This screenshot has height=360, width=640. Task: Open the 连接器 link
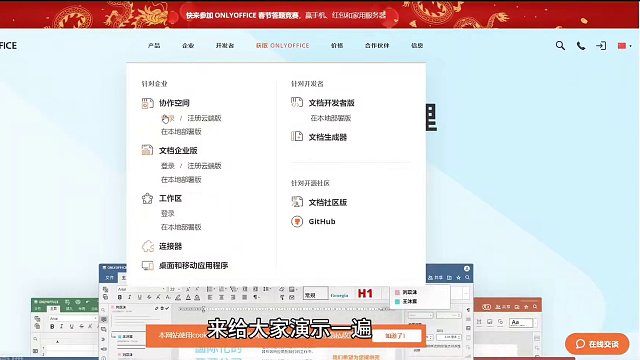[170, 246]
